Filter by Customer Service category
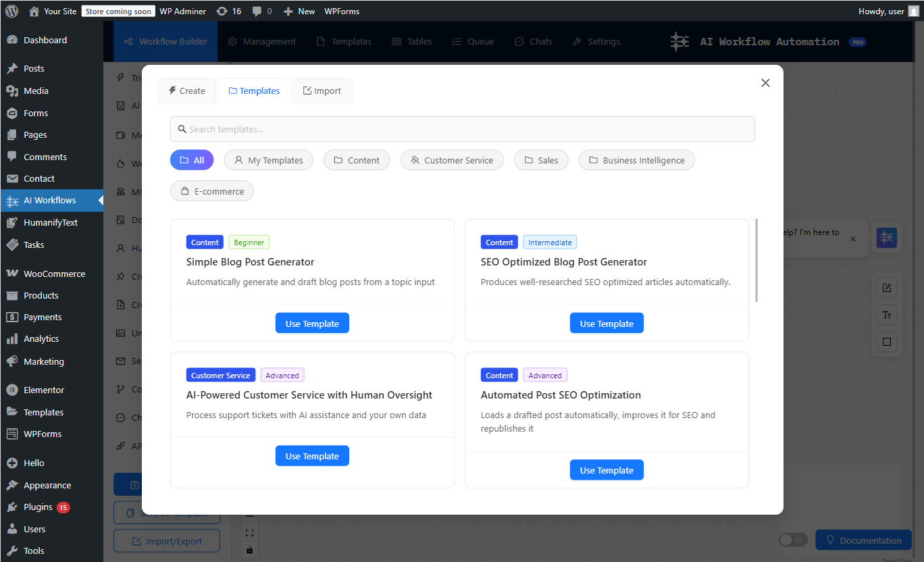The height and width of the screenshot is (562, 924). point(452,160)
